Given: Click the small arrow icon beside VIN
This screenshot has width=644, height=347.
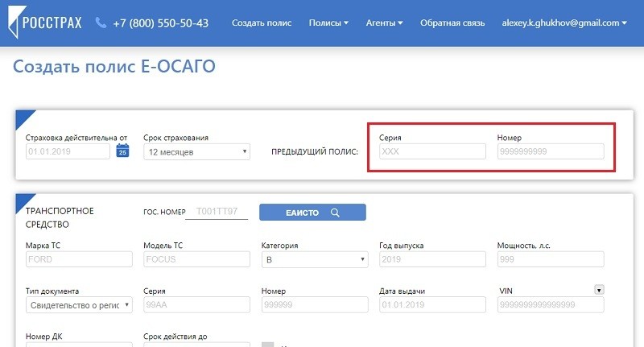Looking at the screenshot, I should click(599, 289).
